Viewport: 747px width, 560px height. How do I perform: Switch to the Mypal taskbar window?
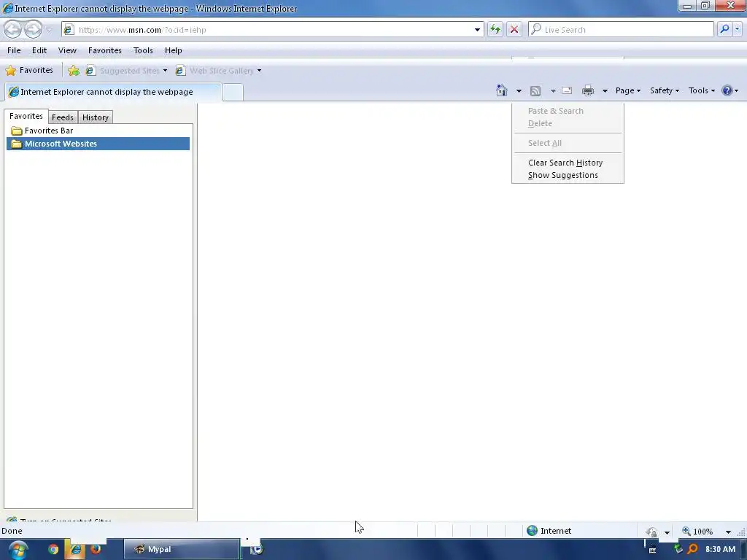[x=182, y=549]
